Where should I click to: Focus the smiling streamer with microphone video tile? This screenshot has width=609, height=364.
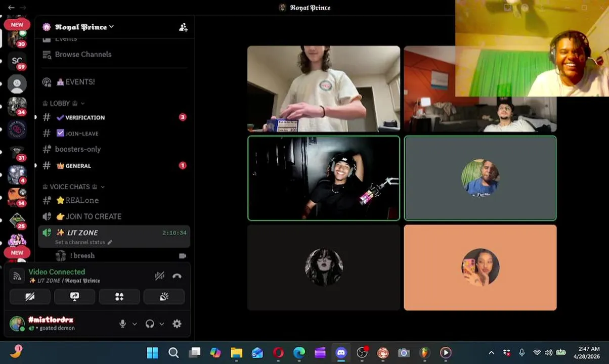324,178
